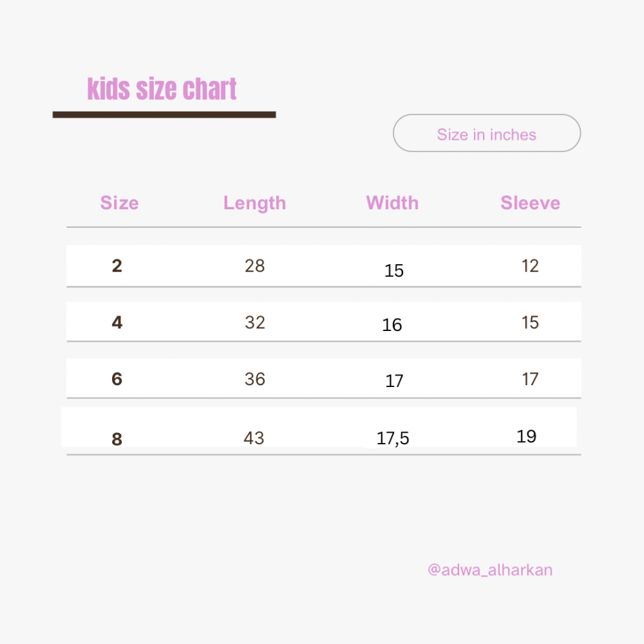Select the Width column header

[392, 203]
